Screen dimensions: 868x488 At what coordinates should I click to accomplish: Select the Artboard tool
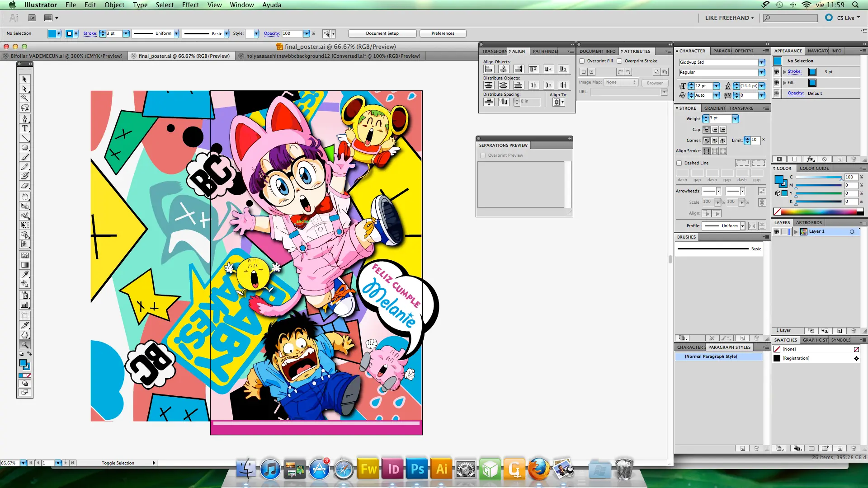pyautogui.click(x=25, y=316)
